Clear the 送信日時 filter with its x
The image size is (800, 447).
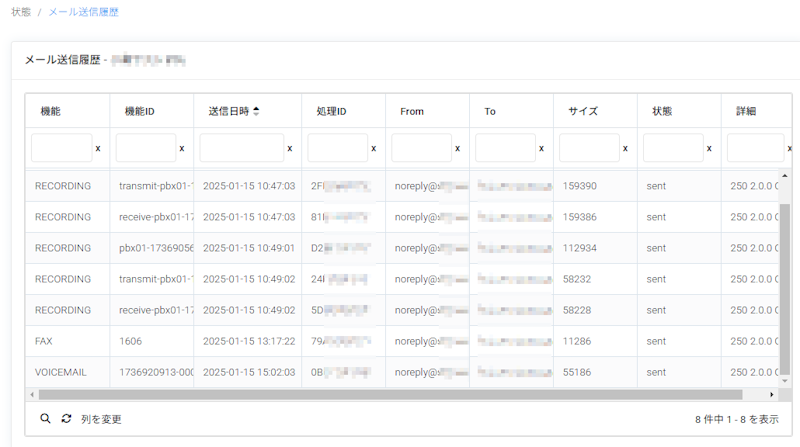(290, 149)
